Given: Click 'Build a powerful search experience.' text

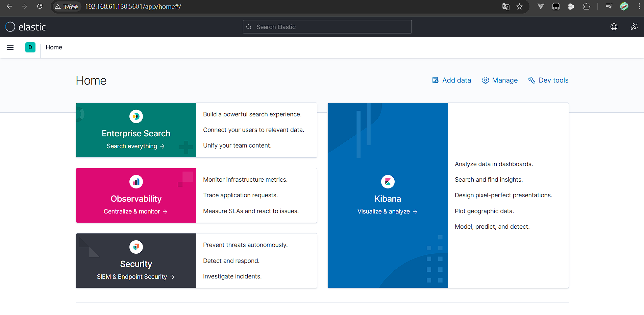Looking at the screenshot, I should pos(252,114).
